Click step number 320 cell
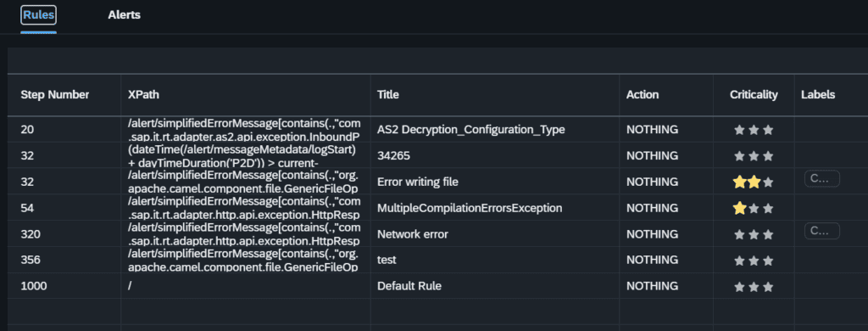Image resolution: width=868 pixels, height=331 pixels. pyautogui.click(x=31, y=234)
